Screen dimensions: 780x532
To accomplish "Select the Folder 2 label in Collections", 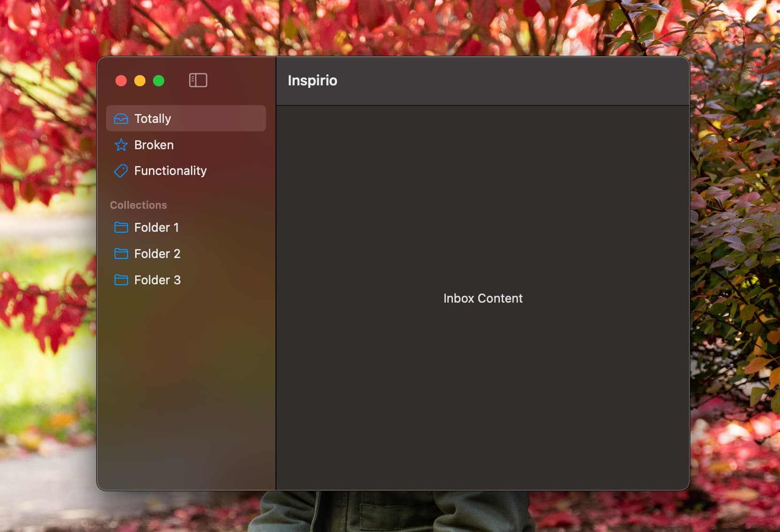I will pyautogui.click(x=157, y=254).
